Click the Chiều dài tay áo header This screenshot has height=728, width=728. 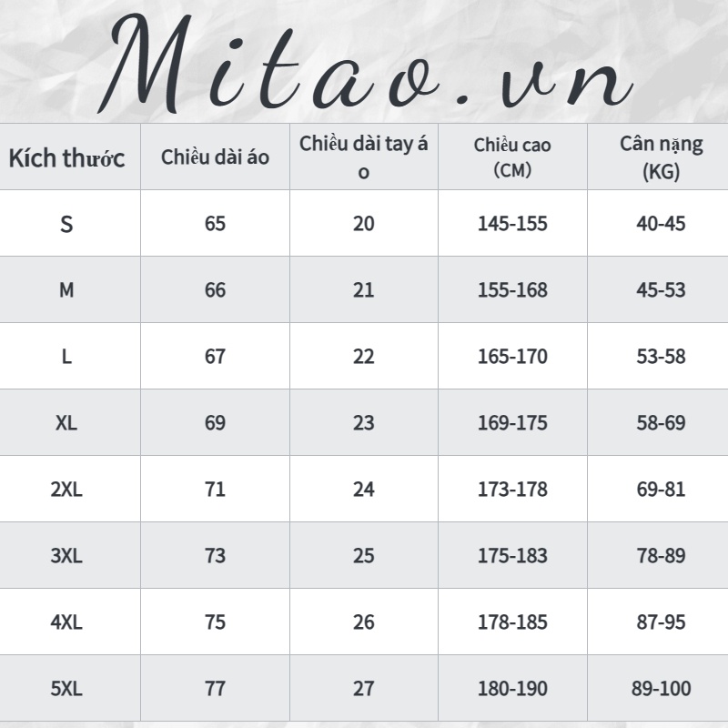tap(363, 157)
